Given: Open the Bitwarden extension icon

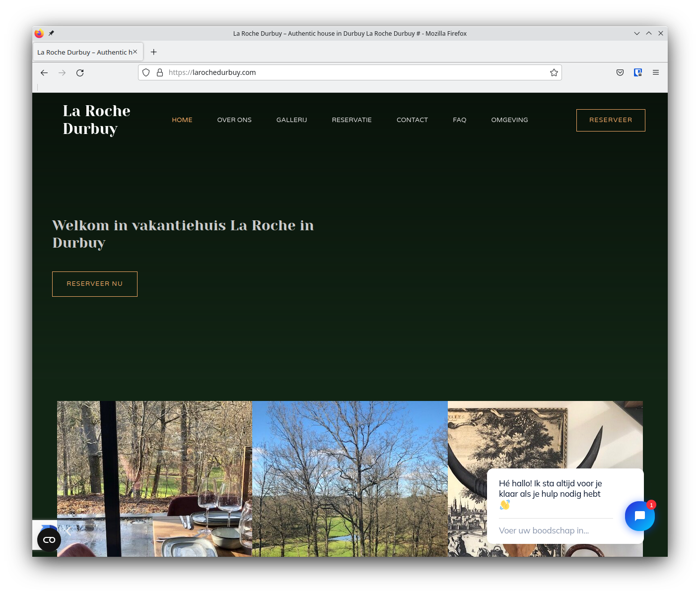Looking at the screenshot, I should pos(638,73).
